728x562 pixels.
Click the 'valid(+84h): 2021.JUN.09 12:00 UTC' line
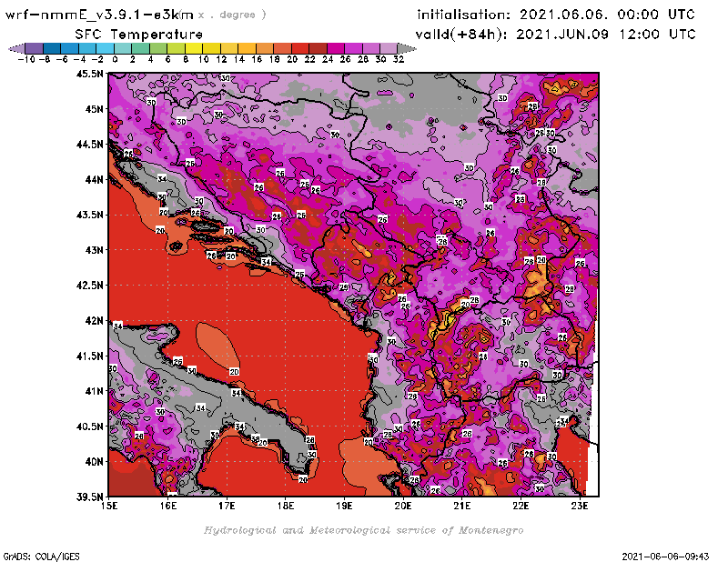556,35
